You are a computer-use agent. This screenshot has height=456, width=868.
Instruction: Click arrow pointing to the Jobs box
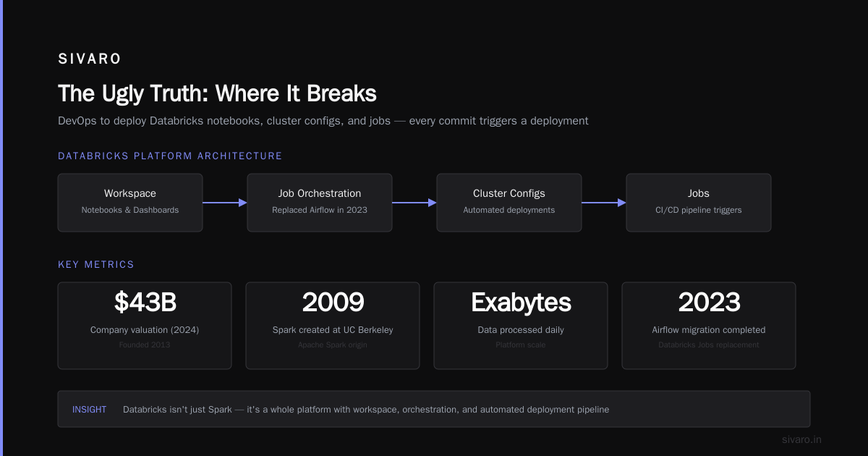(604, 203)
